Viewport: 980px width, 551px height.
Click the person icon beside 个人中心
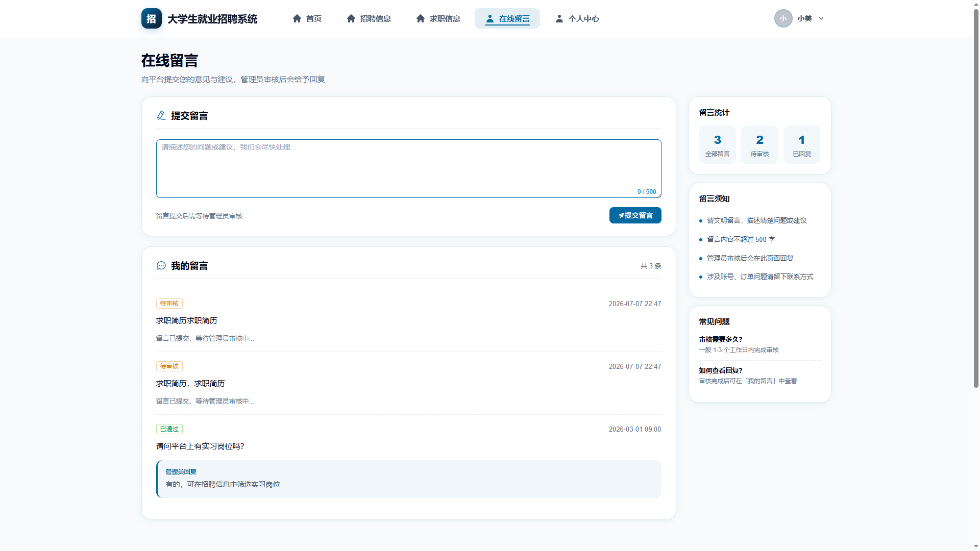coord(559,18)
